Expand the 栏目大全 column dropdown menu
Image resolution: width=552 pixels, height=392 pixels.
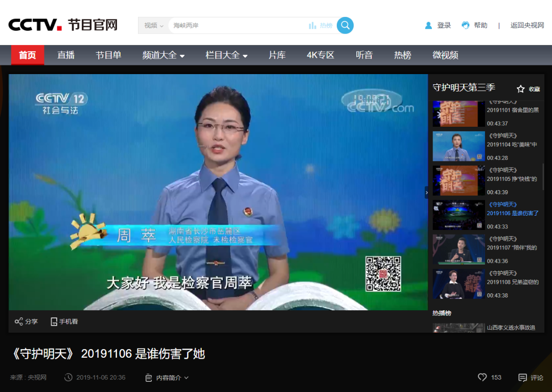(226, 55)
